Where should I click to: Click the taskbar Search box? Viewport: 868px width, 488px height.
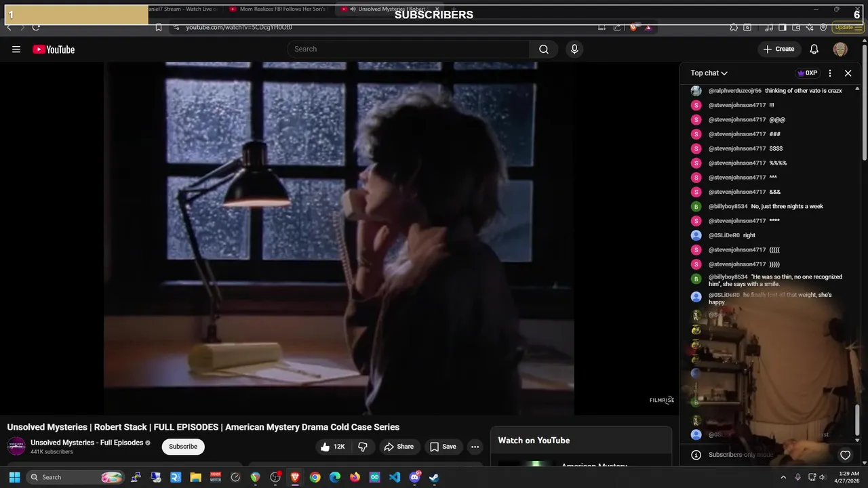pos(77,477)
